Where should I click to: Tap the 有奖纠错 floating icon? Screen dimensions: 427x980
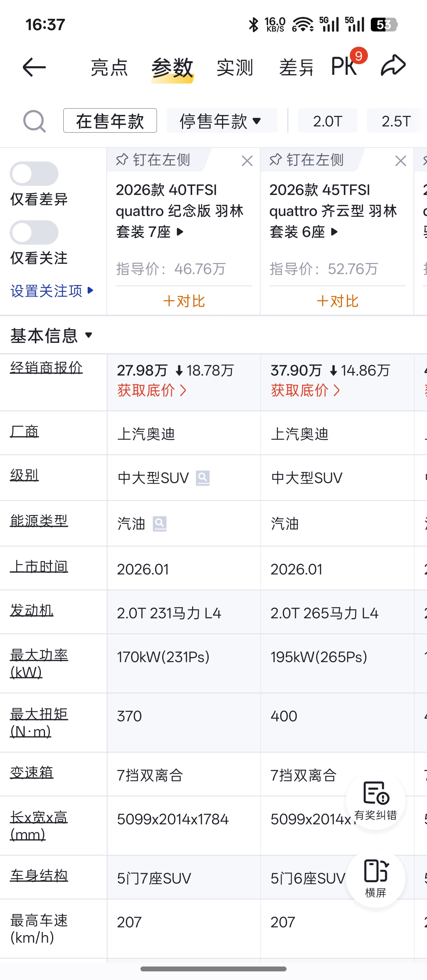[376, 801]
